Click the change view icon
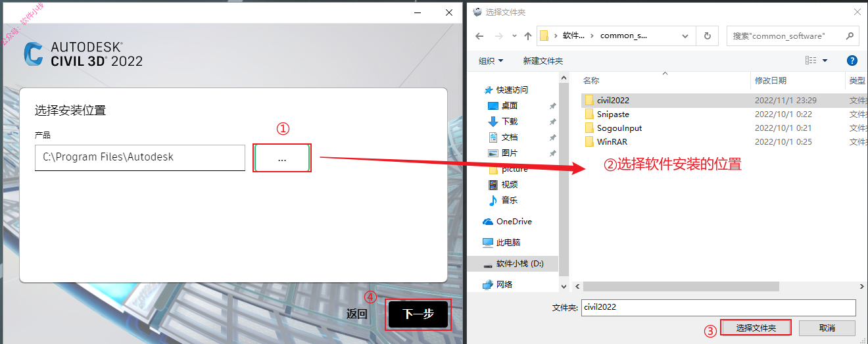This screenshot has width=868, height=344. pyautogui.click(x=810, y=61)
